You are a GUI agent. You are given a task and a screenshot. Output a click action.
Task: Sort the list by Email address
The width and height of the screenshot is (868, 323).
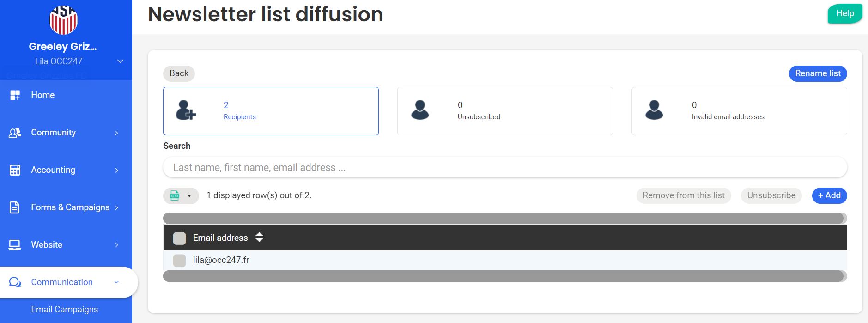click(x=259, y=238)
